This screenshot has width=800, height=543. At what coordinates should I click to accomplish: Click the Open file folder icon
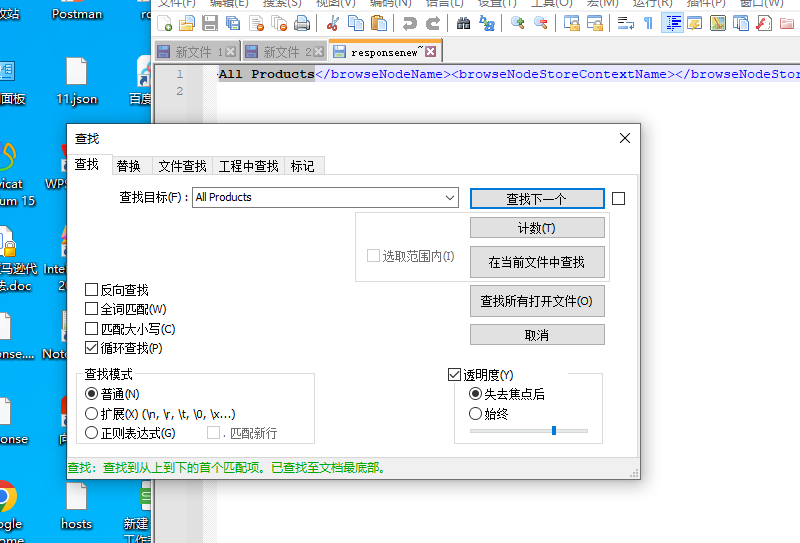[187, 23]
